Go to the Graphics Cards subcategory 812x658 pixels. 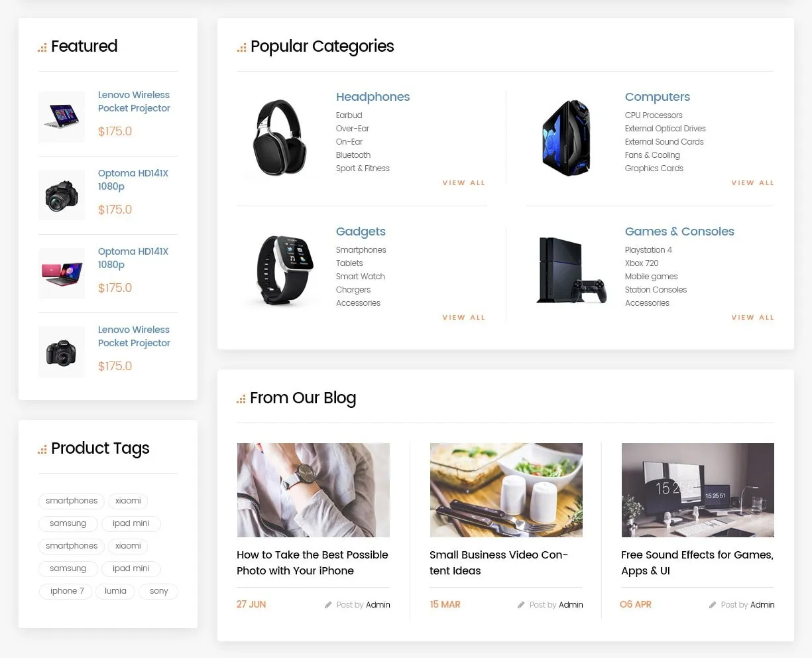click(x=654, y=168)
